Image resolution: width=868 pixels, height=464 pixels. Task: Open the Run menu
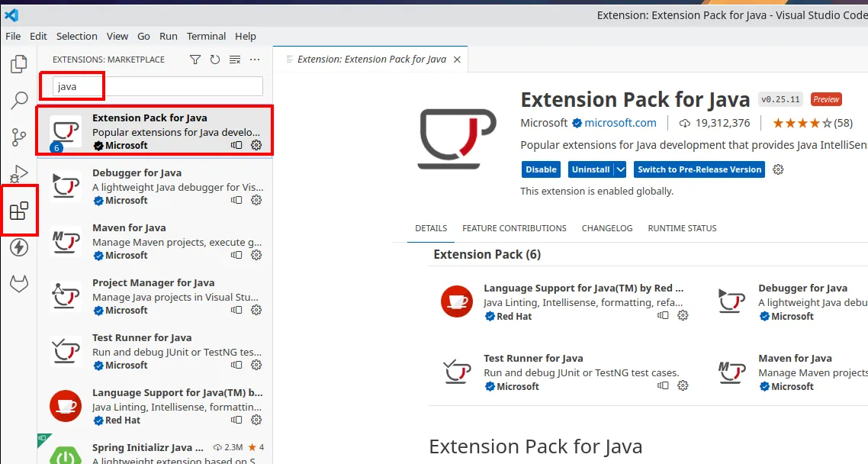[169, 36]
